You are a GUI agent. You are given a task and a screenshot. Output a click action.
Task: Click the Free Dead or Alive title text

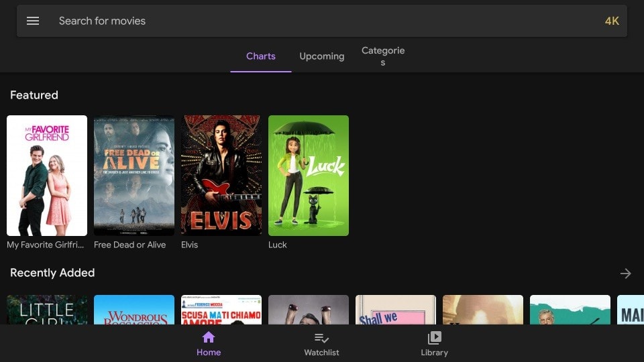click(129, 245)
